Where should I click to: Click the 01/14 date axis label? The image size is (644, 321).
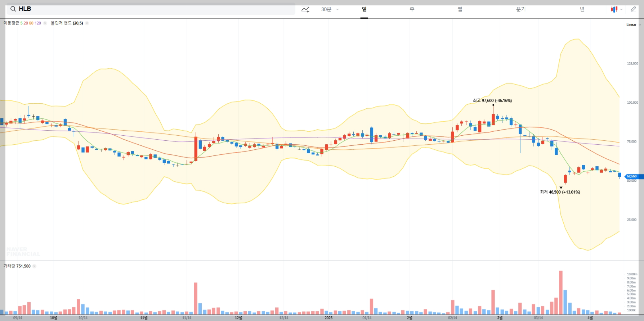[367, 318]
